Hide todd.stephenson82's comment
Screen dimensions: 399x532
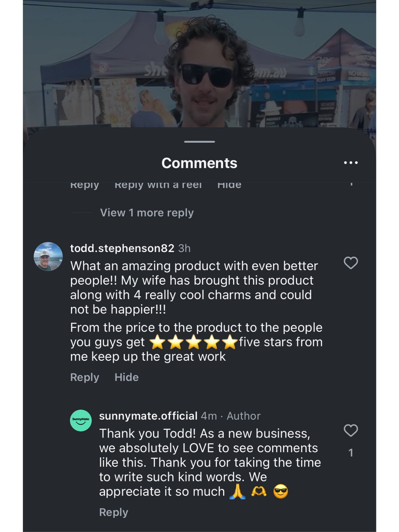click(126, 377)
